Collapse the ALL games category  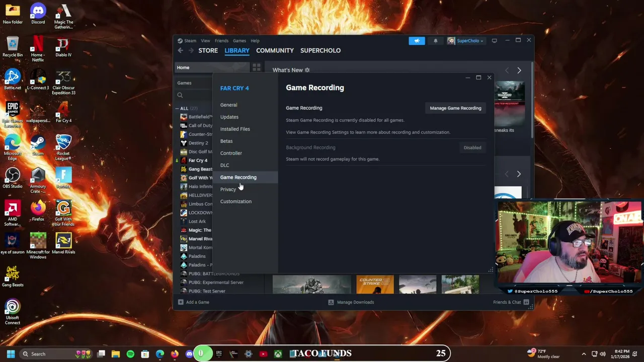click(x=178, y=109)
